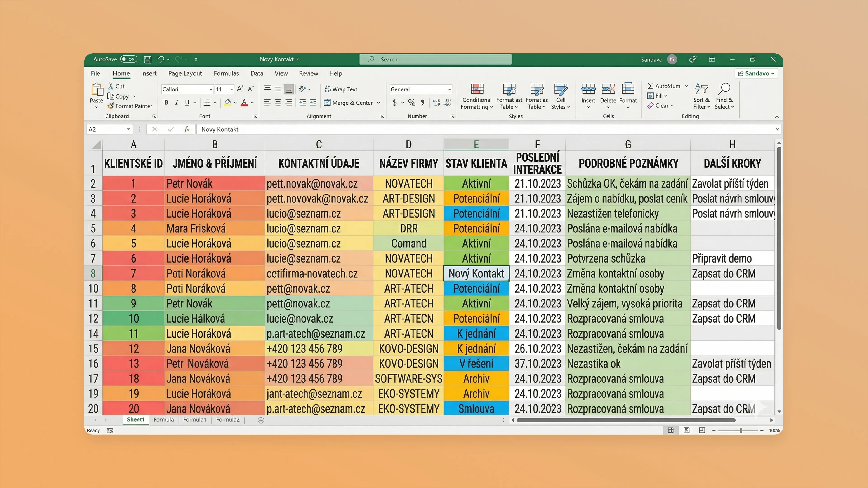
Task: Expand the formula bar chevron
Action: click(x=777, y=129)
